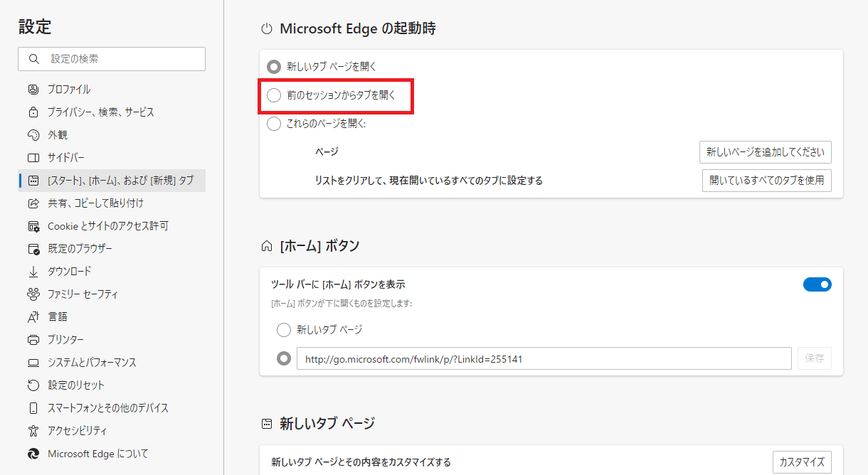Open 言語 settings from sidebar
Image resolution: width=868 pixels, height=475 pixels.
(112, 317)
